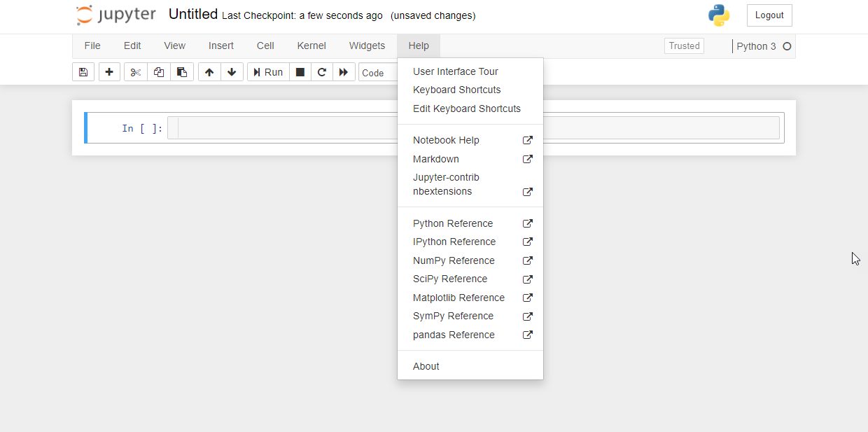Restart and run all with fast-forward icon

[x=343, y=72]
